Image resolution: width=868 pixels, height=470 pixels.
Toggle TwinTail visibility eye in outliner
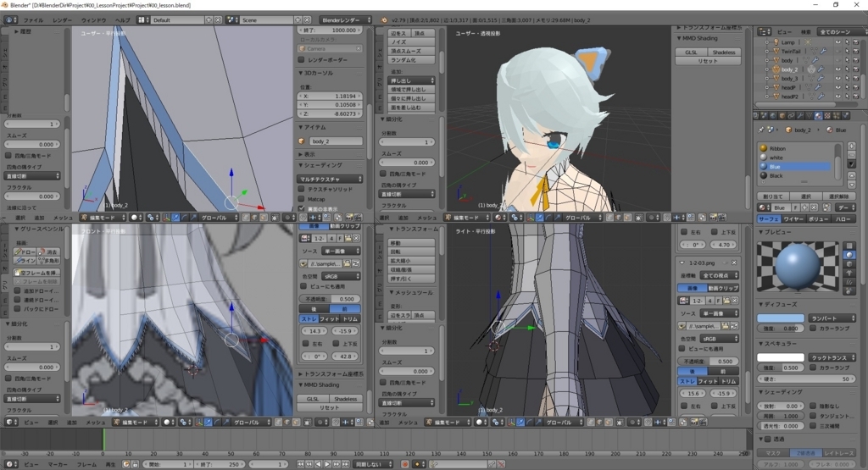click(x=837, y=52)
